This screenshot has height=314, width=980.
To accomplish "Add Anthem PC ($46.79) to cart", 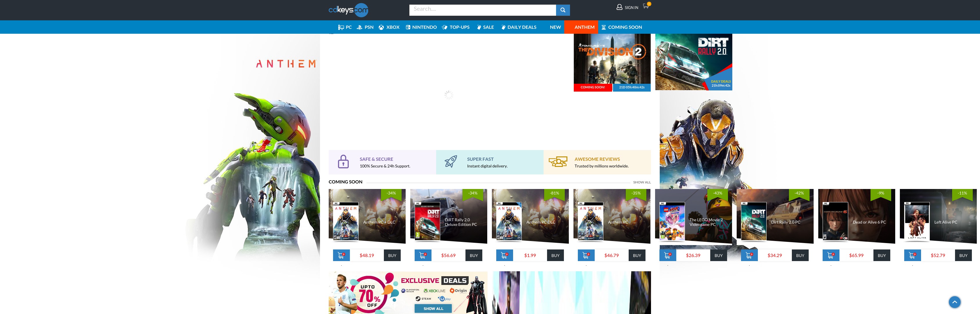I will tap(586, 255).
